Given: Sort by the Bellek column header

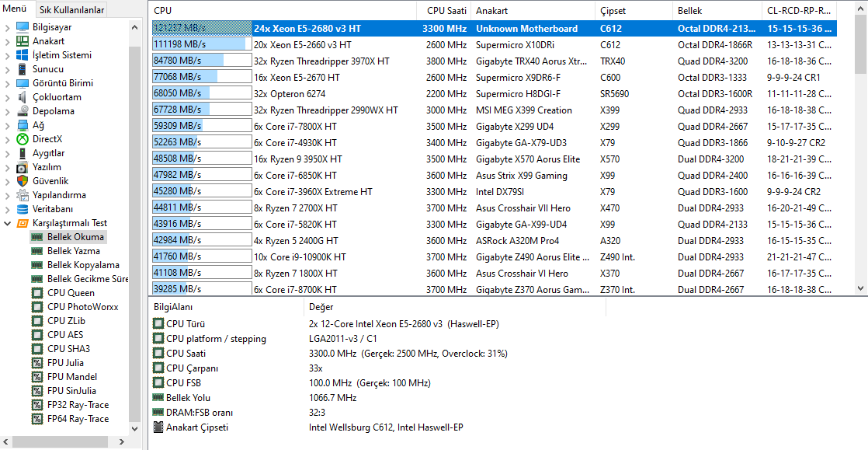Looking at the screenshot, I should tap(718, 11).
